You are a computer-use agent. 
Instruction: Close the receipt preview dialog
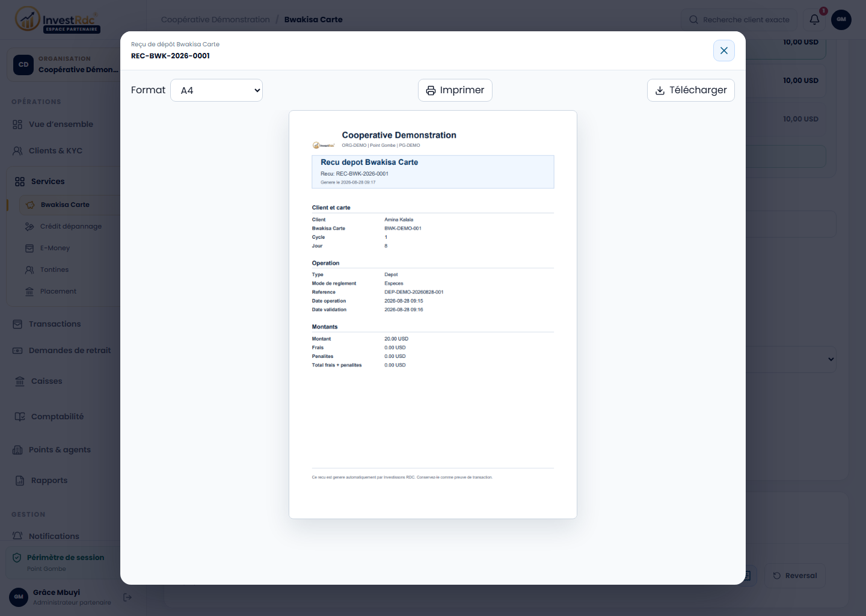click(723, 51)
